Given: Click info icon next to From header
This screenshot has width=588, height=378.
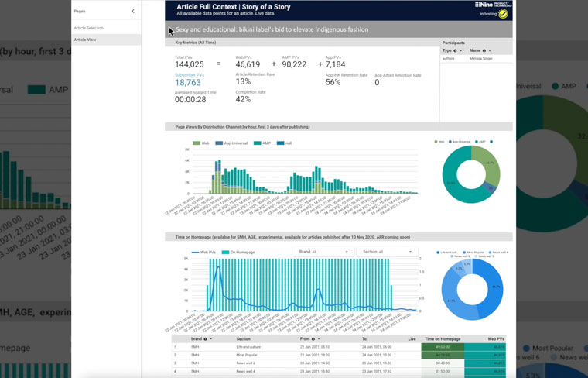Looking at the screenshot, I should tap(313, 339).
